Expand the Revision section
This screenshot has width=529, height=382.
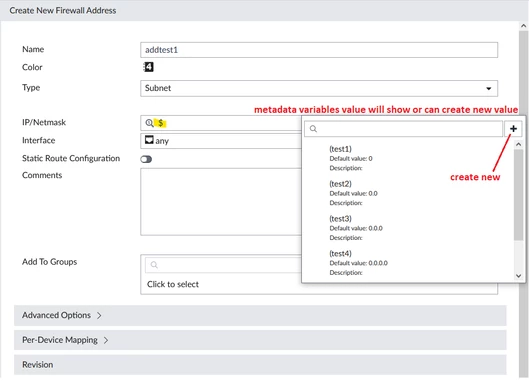tap(260, 364)
